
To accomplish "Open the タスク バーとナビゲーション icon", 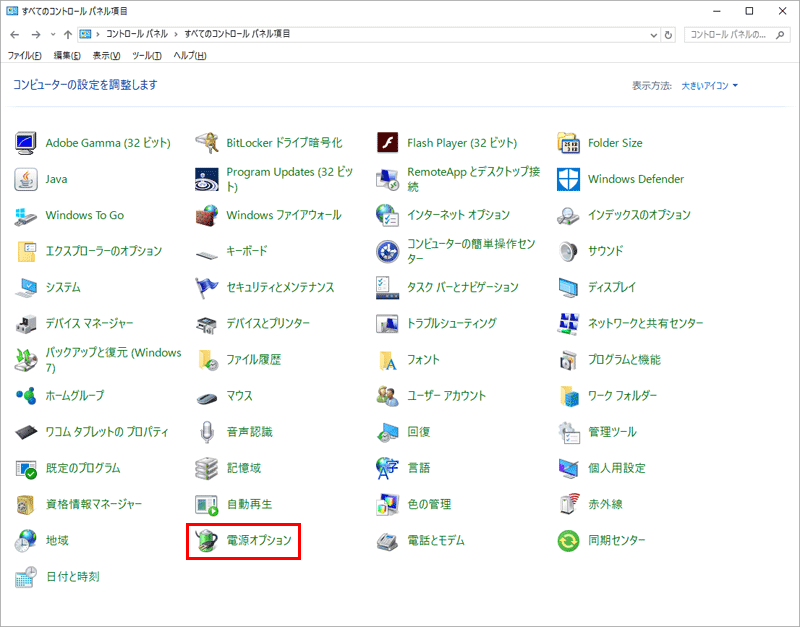I will coord(387,288).
